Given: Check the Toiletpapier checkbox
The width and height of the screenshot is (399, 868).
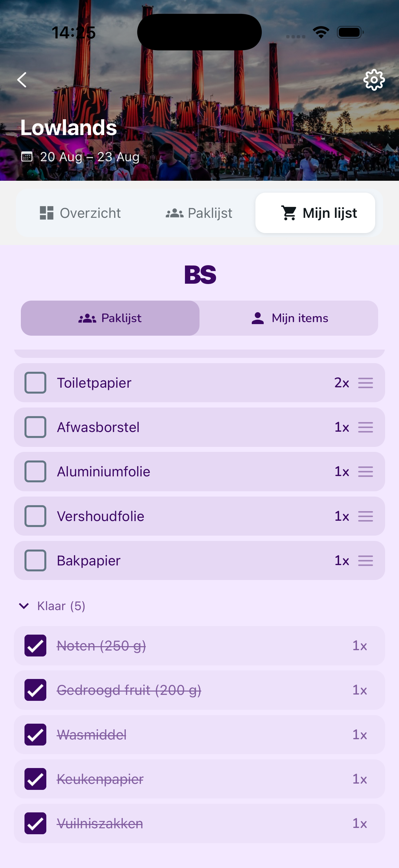Looking at the screenshot, I should [x=35, y=383].
